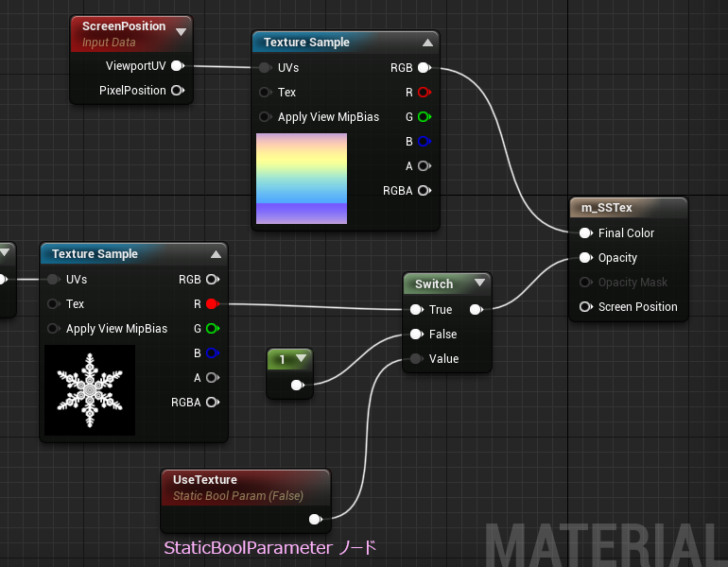Select the ScreenPosition node title
This screenshot has width=728, height=567.
click(x=124, y=26)
